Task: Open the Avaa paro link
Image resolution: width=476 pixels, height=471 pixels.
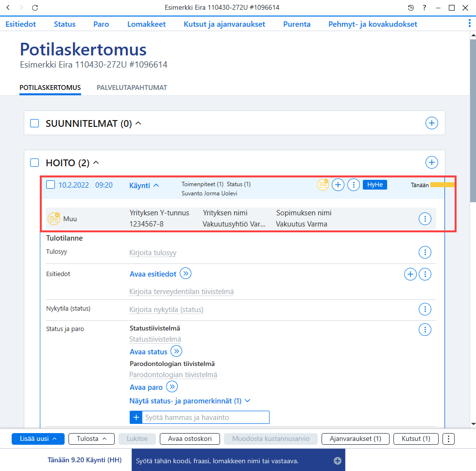Action: [146, 387]
